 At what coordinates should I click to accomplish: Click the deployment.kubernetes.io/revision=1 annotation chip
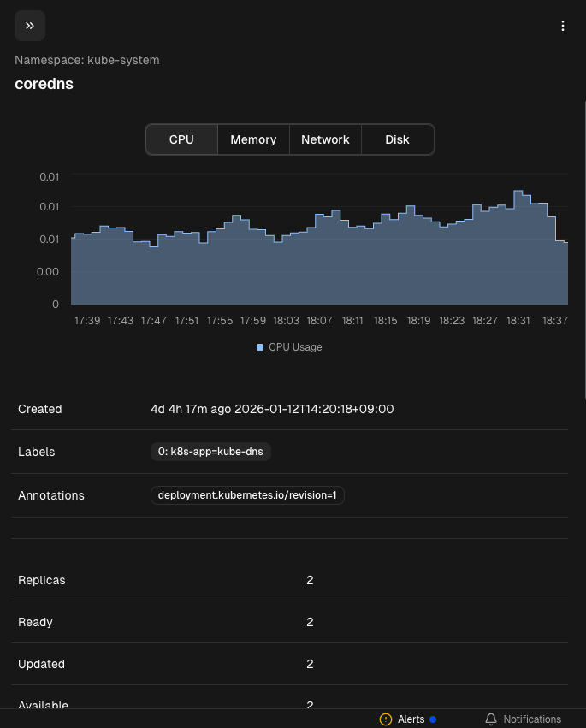point(247,495)
